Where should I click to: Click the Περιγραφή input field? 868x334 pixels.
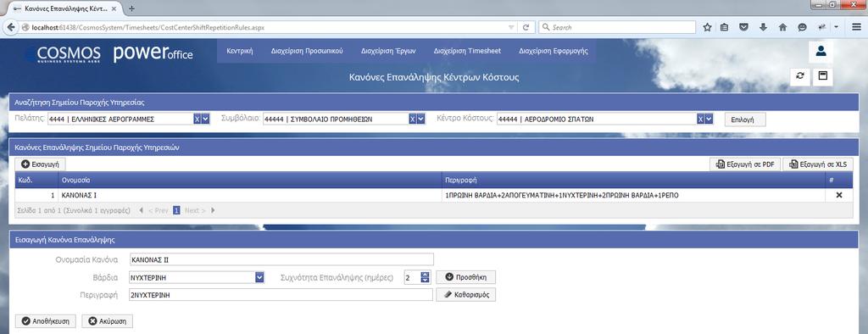pos(281,295)
